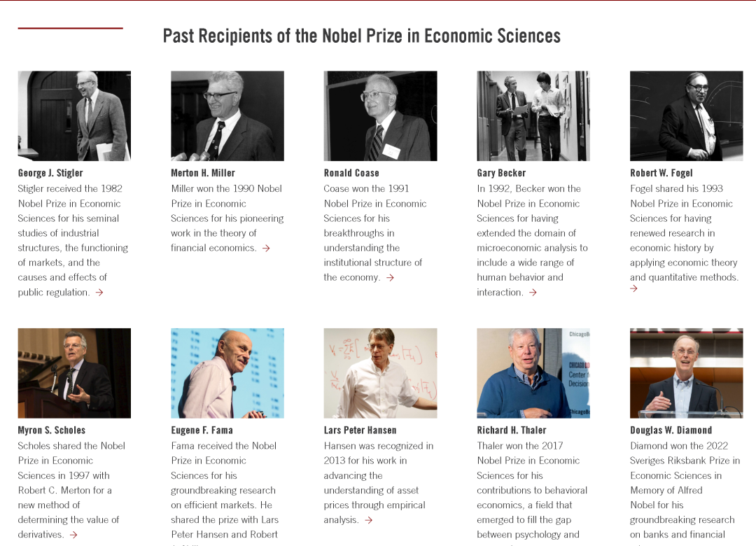Click the arrow after Lars Peter Hansen's summary
Viewport: 756px width, 546px height.
(368, 520)
